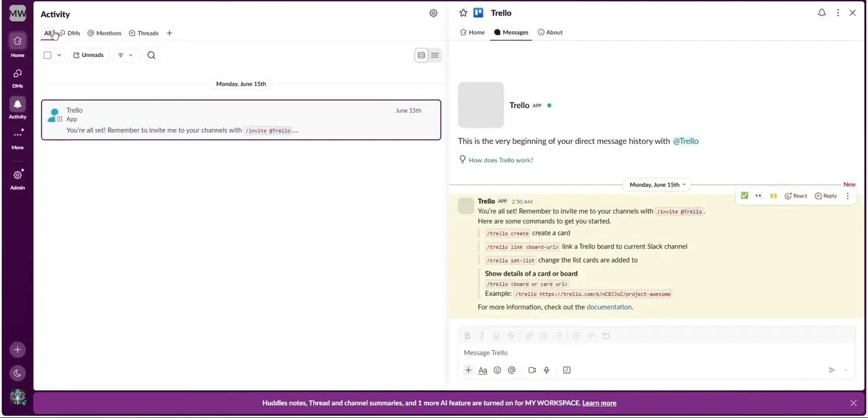Click the @Trello mention link
The image size is (868, 418).
point(686,141)
